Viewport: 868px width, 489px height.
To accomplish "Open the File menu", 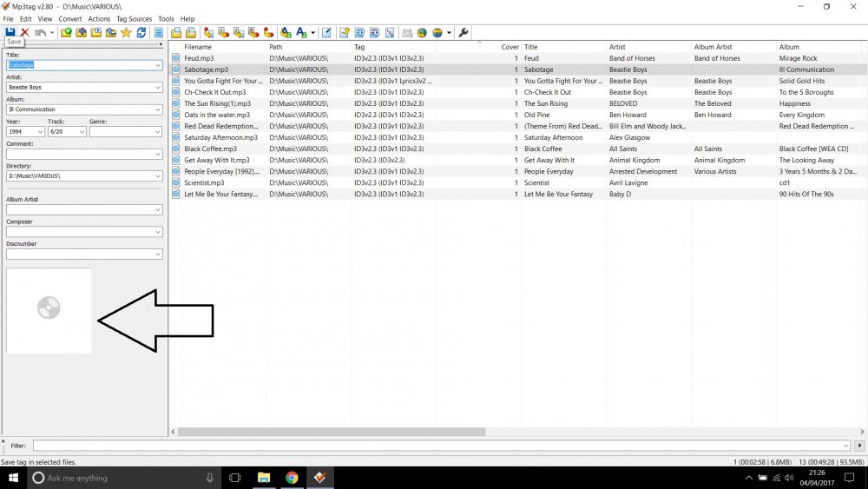I will pyautogui.click(x=9, y=19).
